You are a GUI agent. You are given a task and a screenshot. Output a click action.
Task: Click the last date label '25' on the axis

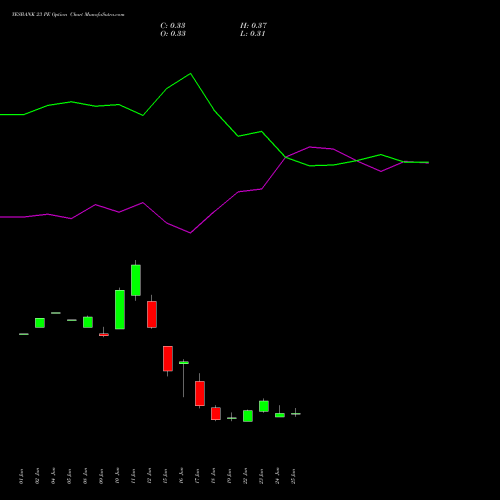click(293, 476)
